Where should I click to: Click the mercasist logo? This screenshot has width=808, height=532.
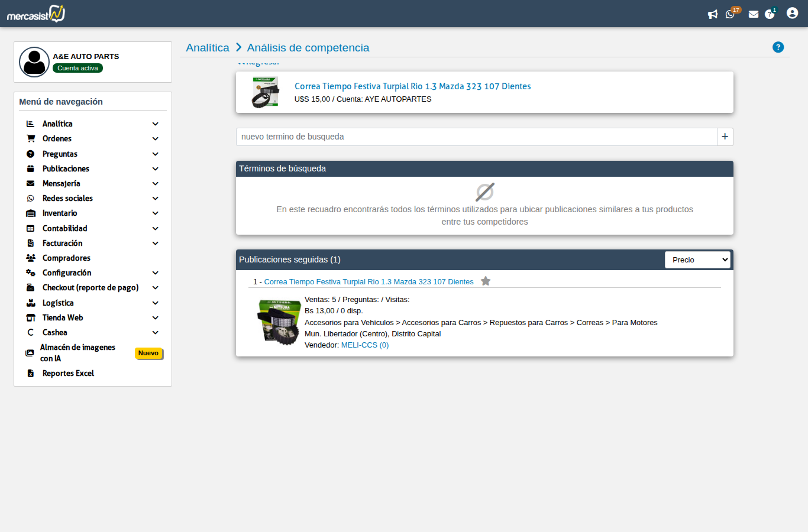36,14
